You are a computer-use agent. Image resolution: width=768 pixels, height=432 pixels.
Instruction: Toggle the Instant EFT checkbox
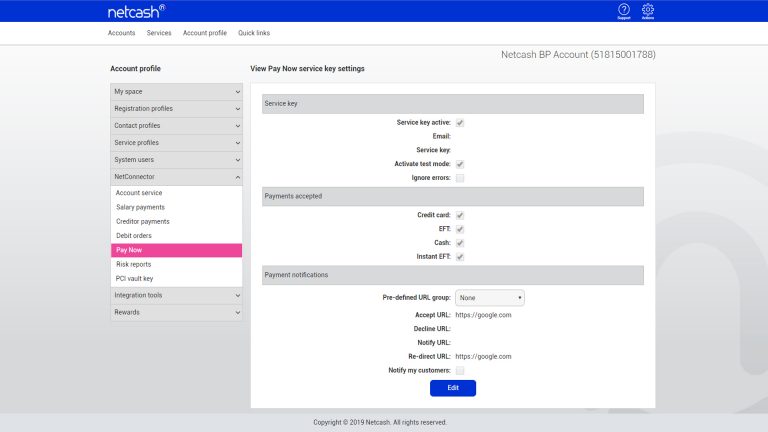pos(460,257)
